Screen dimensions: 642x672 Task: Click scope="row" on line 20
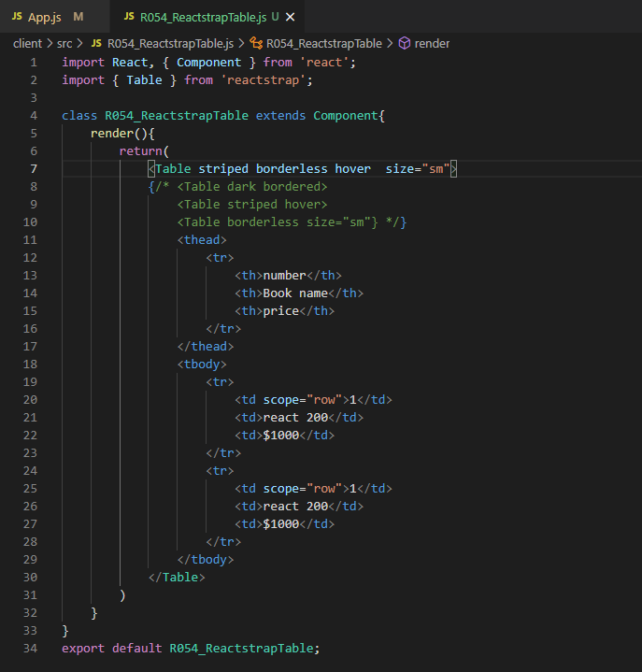click(302, 399)
